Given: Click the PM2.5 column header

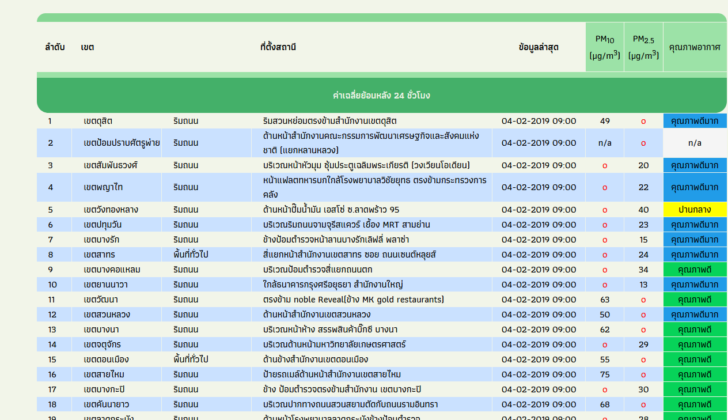Looking at the screenshot, I should (644, 47).
